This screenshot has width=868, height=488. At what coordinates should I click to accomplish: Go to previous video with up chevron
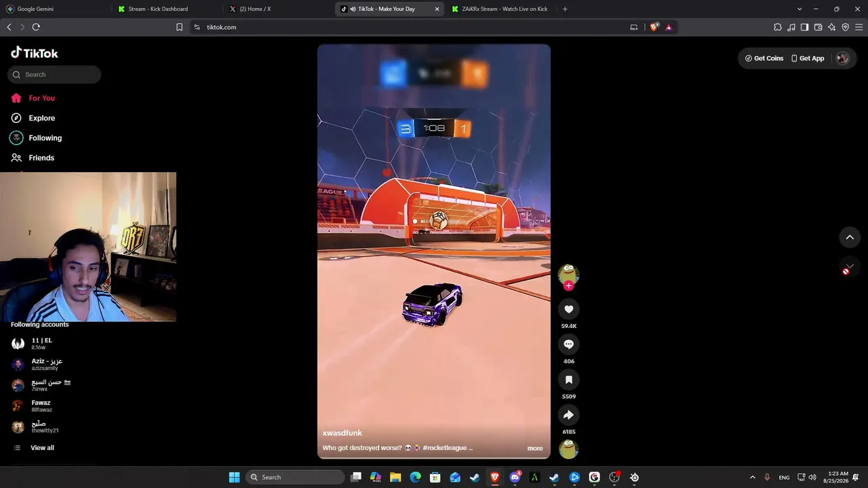pyautogui.click(x=850, y=237)
